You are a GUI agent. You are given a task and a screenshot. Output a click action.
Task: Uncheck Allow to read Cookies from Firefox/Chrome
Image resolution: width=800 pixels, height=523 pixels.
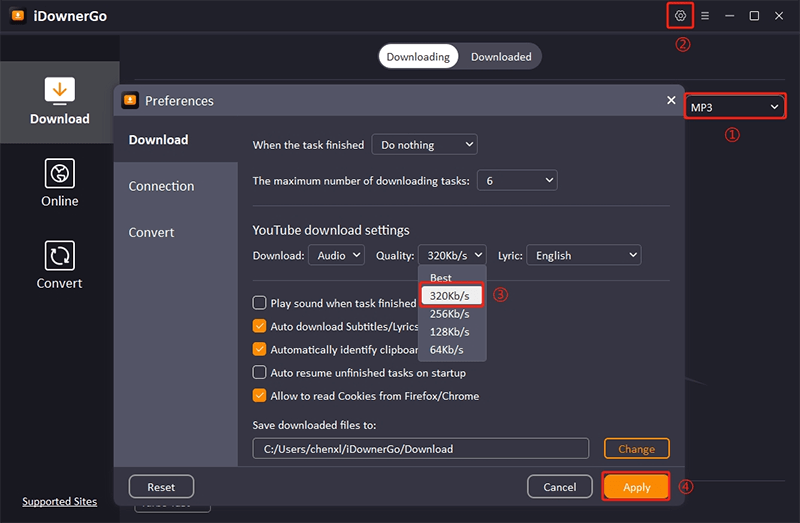tap(260, 396)
